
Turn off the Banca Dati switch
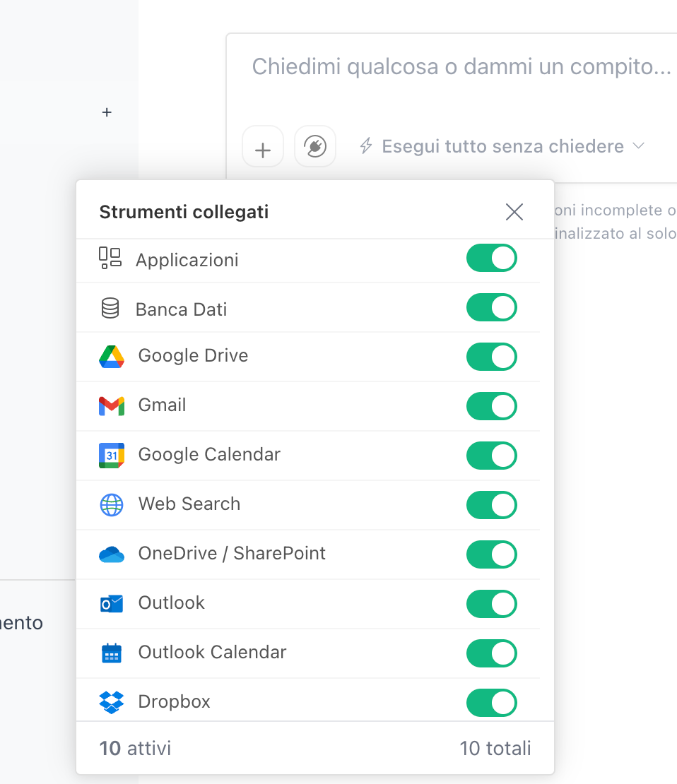click(492, 307)
